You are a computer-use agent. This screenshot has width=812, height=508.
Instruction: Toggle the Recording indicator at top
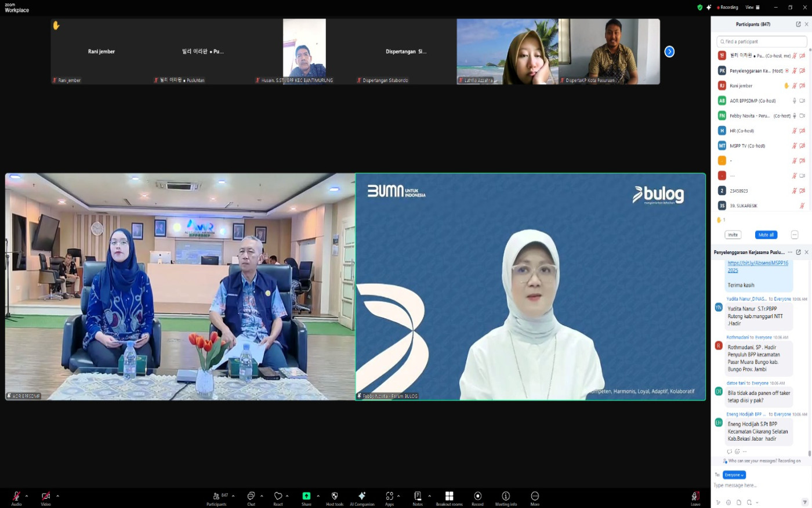point(728,8)
